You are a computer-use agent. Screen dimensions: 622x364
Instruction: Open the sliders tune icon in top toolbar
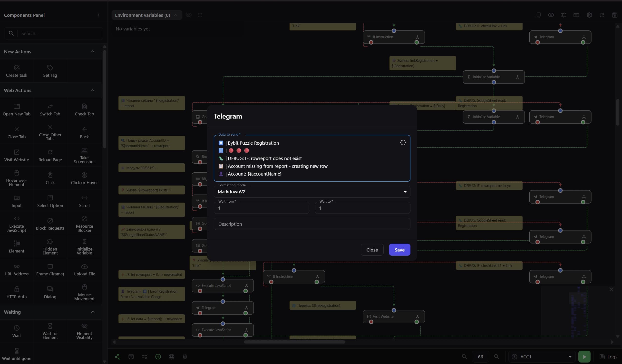[x=564, y=15]
